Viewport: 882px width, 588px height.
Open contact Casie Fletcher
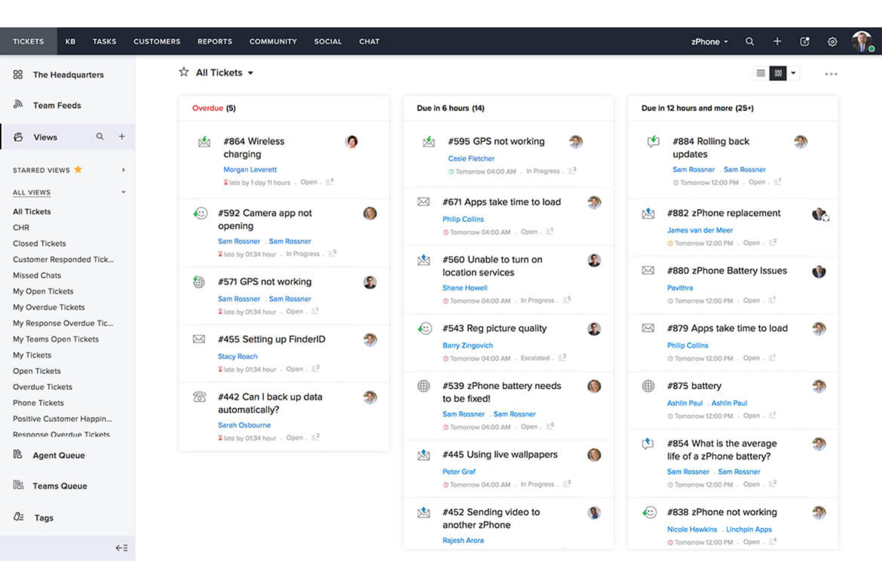click(471, 158)
